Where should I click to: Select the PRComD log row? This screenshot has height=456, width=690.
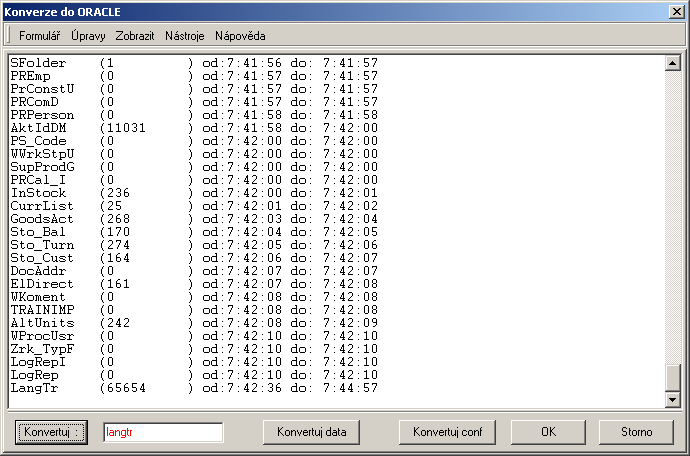pyautogui.click(x=194, y=102)
